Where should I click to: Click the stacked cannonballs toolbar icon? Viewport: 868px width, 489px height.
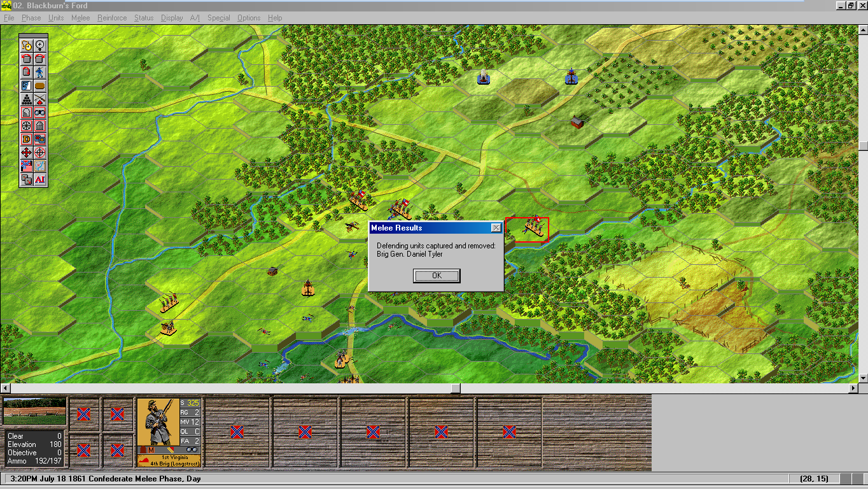(26, 99)
